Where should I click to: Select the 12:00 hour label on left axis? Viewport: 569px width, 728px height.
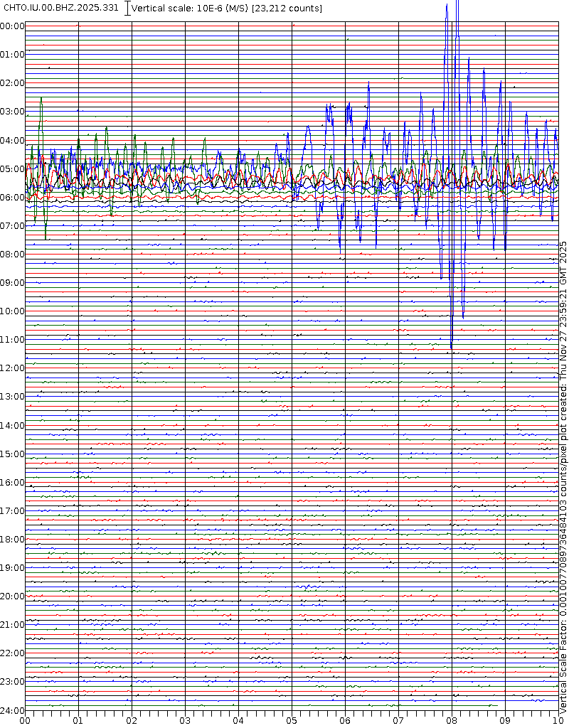pyautogui.click(x=12, y=368)
